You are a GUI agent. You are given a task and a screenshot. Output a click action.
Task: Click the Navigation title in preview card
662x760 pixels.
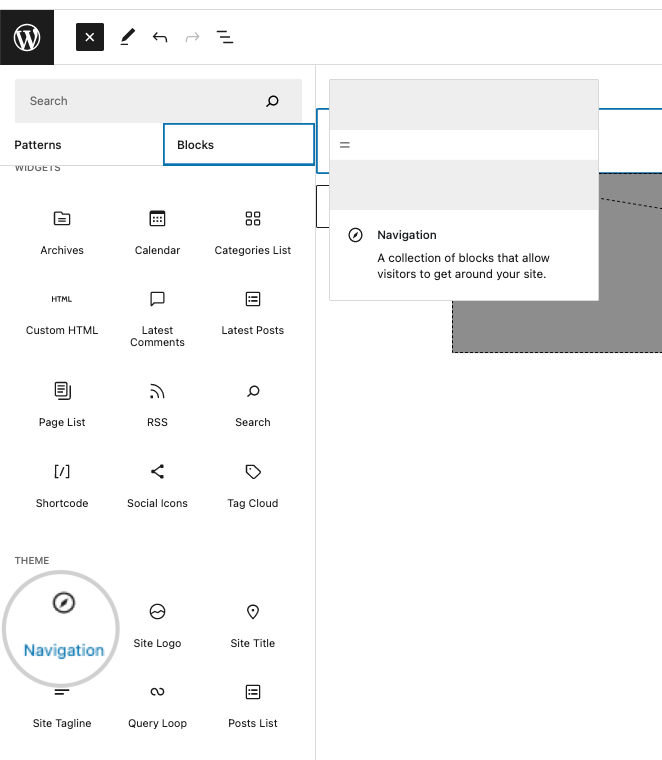[407, 235]
